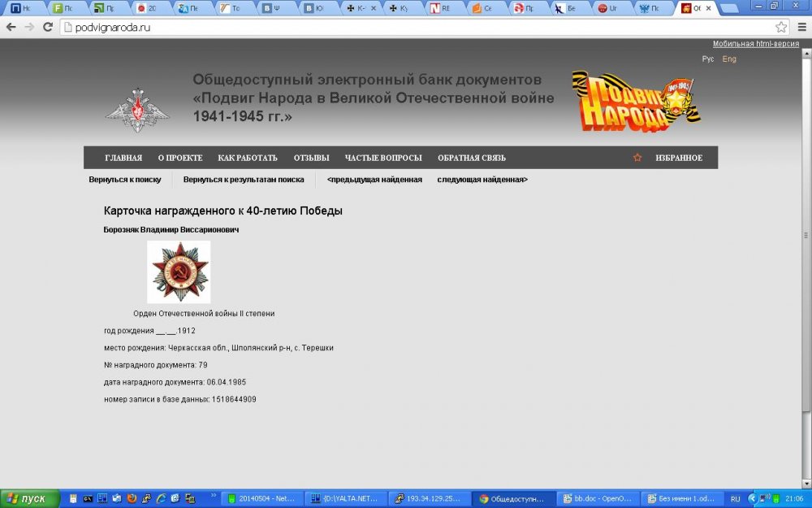This screenshot has width=812, height=508.
Task: Switch site language to Eng
Action: pyautogui.click(x=729, y=59)
